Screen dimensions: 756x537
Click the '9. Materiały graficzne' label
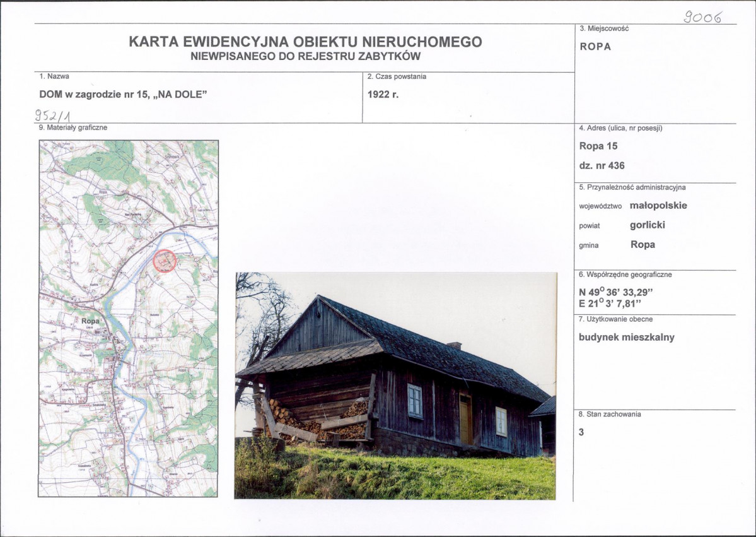pyautogui.click(x=73, y=128)
